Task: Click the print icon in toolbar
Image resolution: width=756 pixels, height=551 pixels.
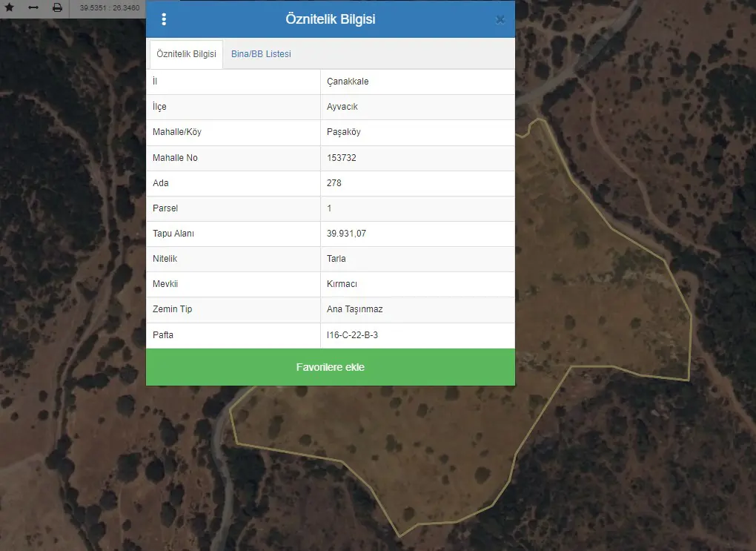Action: (57, 7)
